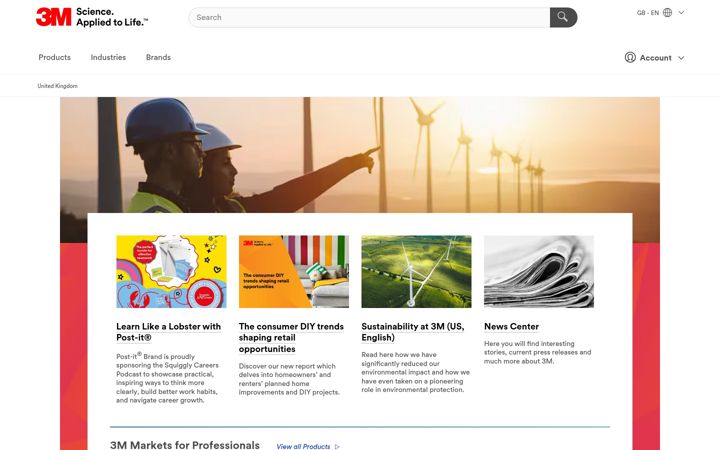This screenshot has width=720, height=450.
Task: Click the wind turbine field thumbnail
Action: click(x=416, y=271)
